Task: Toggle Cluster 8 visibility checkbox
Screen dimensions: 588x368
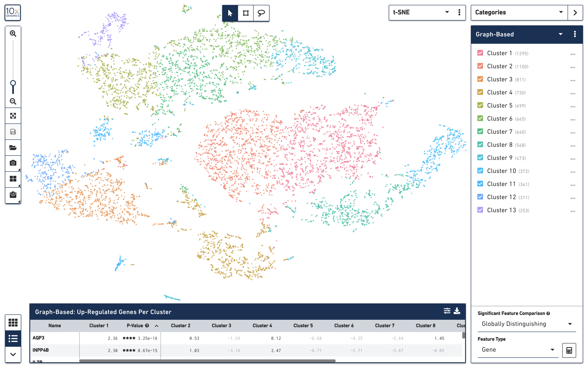Action: [480, 145]
